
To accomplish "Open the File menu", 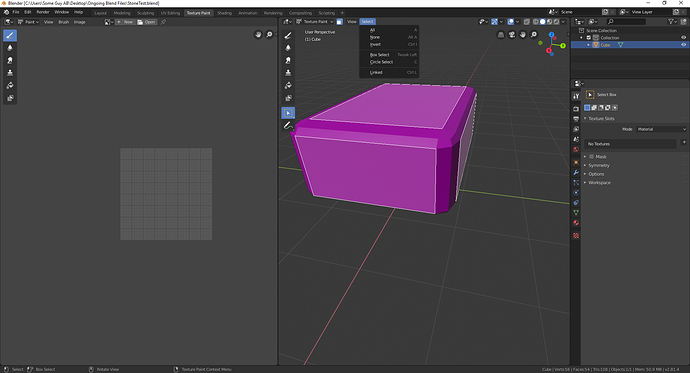I will pyautogui.click(x=16, y=12).
